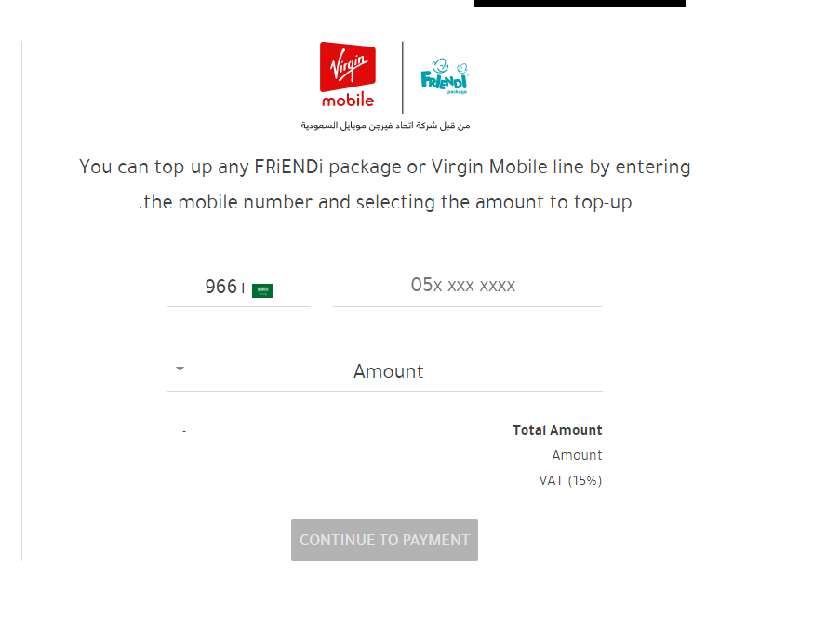
Task: Select the 966+ country code field
Action: pyautogui.click(x=239, y=288)
